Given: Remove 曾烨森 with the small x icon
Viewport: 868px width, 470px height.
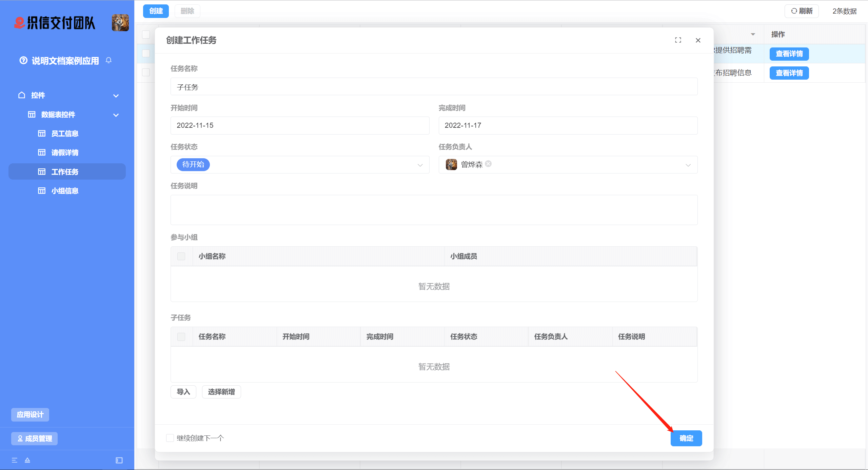Looking at the screenshot, I should click(488, 164).
